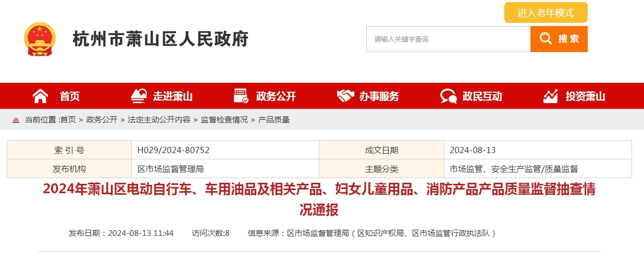Focus the keyword search input field
Viewport: 644px width, 263px height.
coord(449,39)
